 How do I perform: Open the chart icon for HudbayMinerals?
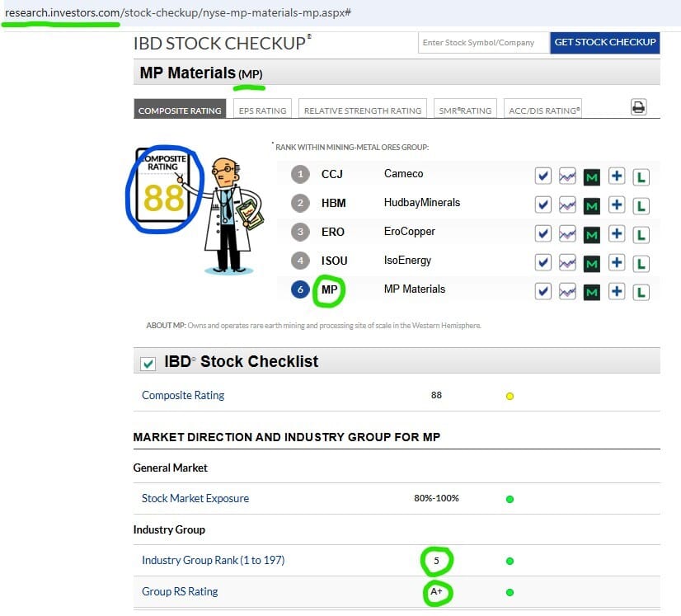[x=567, y=205]
